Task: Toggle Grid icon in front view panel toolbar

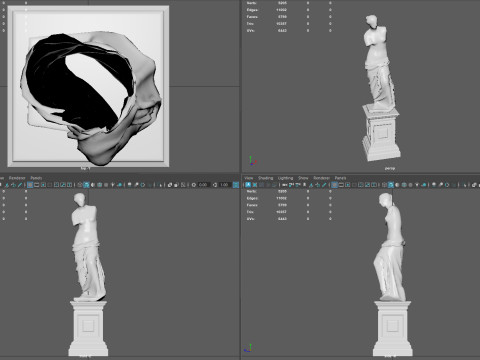Action: [x=30, y=185]
